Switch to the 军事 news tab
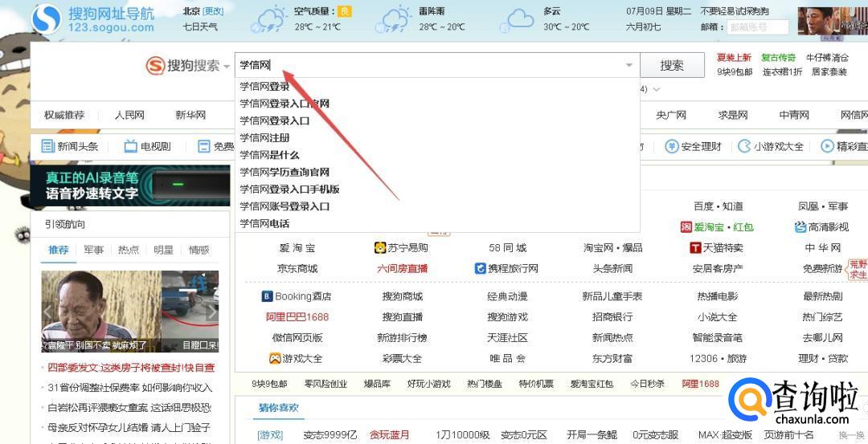Image resolution: width=868 pixels, height=444 pixels. (93, 250)
